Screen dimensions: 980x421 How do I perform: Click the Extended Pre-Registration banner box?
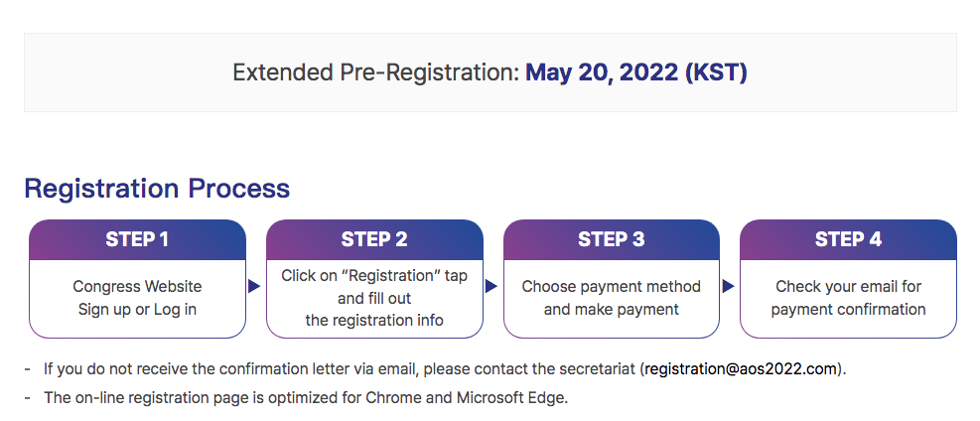pos(490,72)
